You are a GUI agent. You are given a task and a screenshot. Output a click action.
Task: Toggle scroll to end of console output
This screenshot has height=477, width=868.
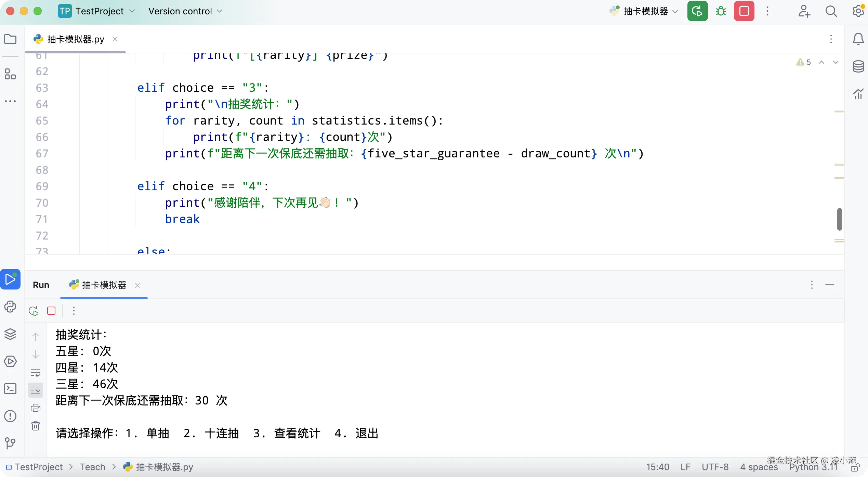pyautogui.click(x=36, y=389)
